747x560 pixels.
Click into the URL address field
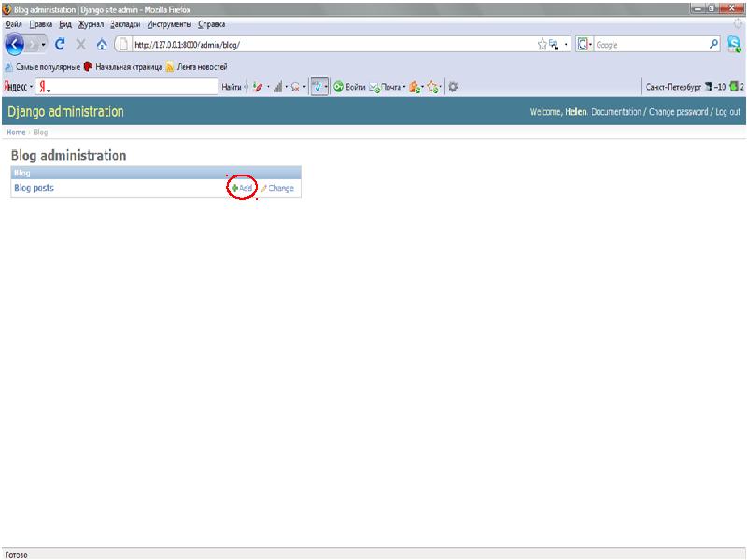[x=327, y=44]
